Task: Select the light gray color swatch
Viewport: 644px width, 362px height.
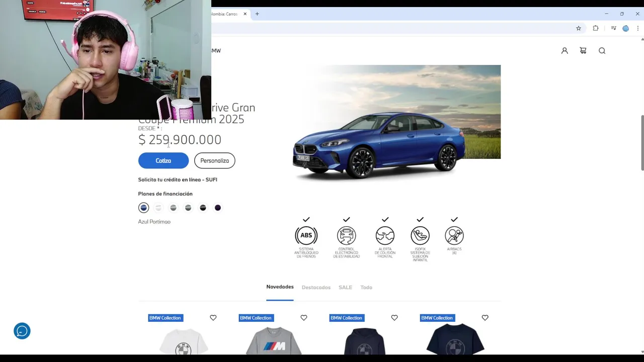Action: click(x=173, y=208)
